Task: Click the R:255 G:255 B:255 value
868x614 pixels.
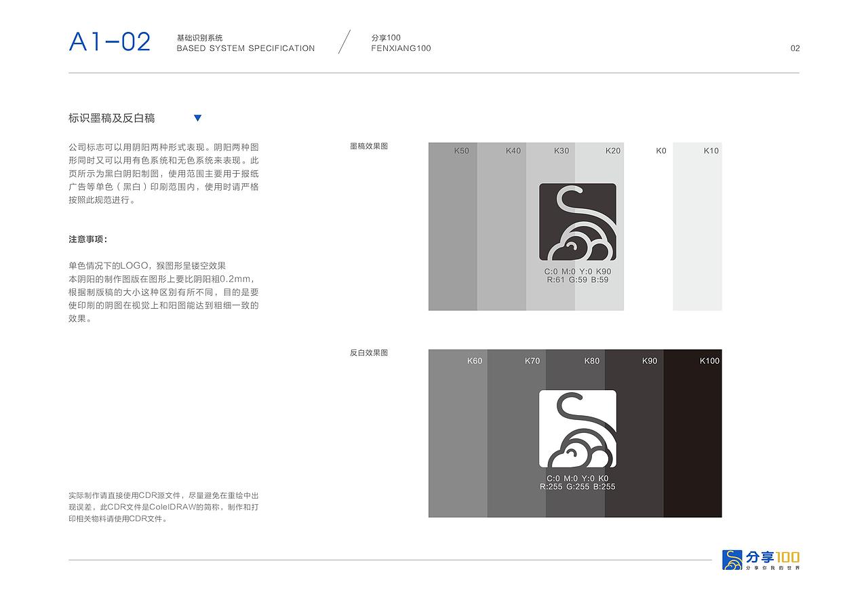Action: pos(578,486)
